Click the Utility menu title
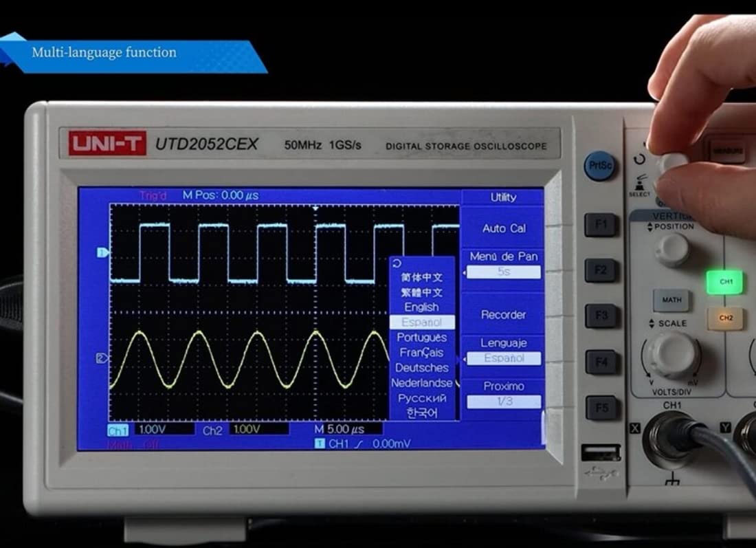 click(x=503, y=197)
